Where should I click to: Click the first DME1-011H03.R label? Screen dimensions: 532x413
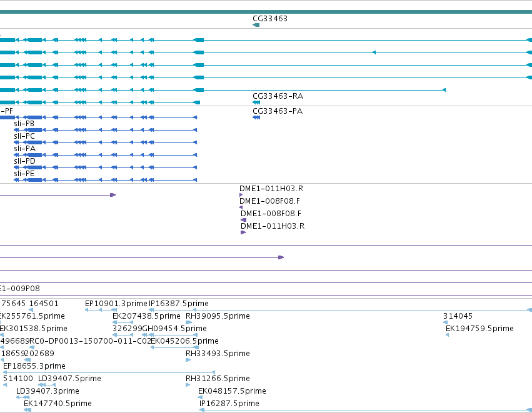pyautogui.click(x=271, y=189)
